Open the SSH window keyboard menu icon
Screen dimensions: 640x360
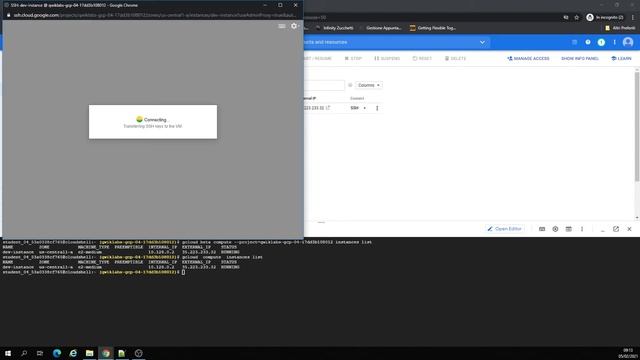(x=282, y=26)
